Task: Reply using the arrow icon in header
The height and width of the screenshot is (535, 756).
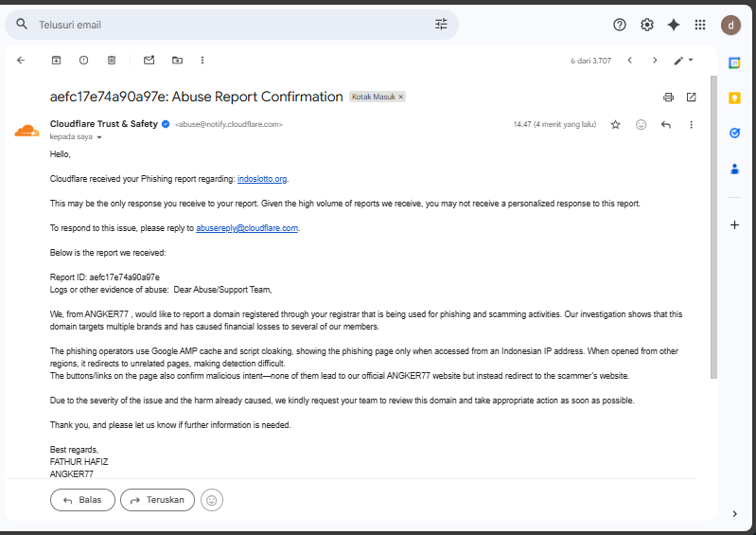Action: [x=666, y=125]
